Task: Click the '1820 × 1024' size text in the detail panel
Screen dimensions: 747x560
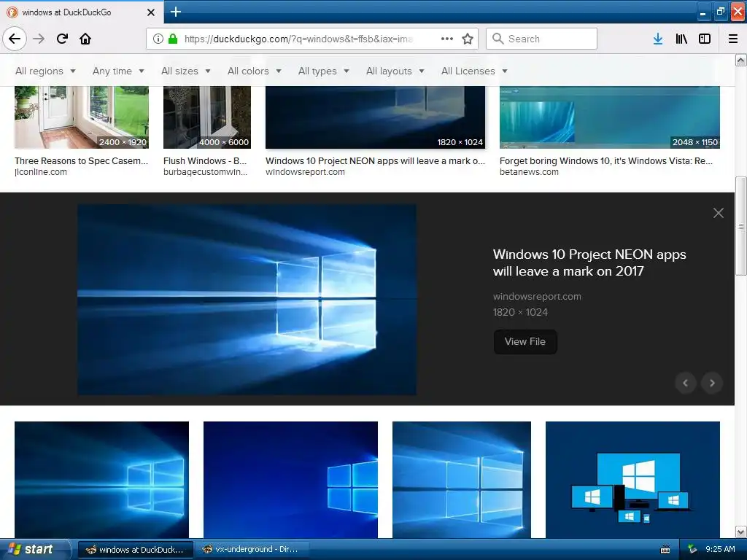Action: pos(520,312)
